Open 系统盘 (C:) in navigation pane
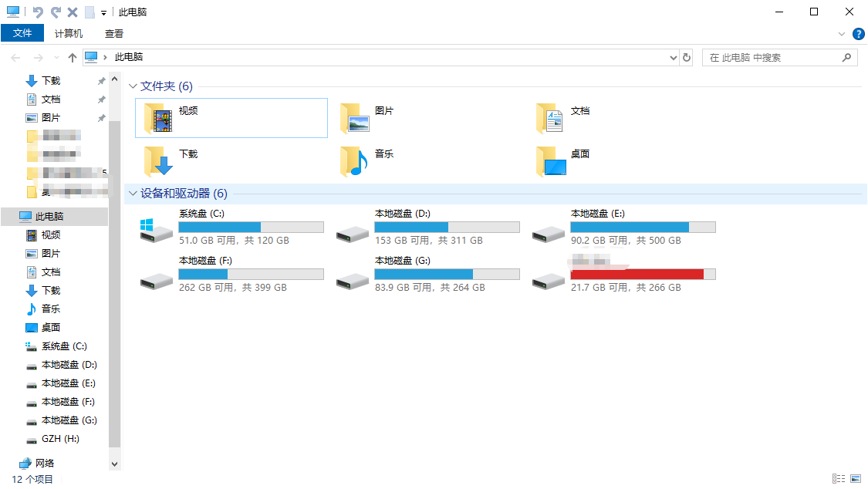The image size is (868, 489). click(x=64, y=346)
